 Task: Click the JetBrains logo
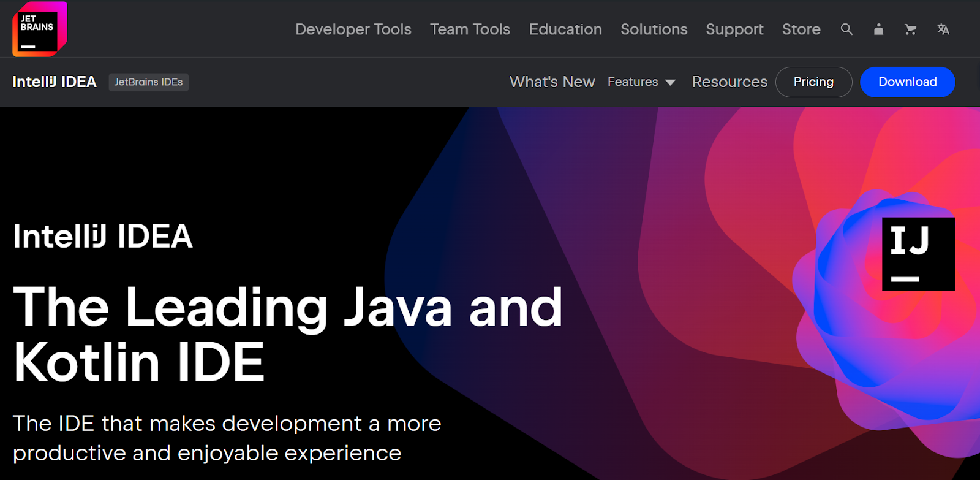point(40,29)
